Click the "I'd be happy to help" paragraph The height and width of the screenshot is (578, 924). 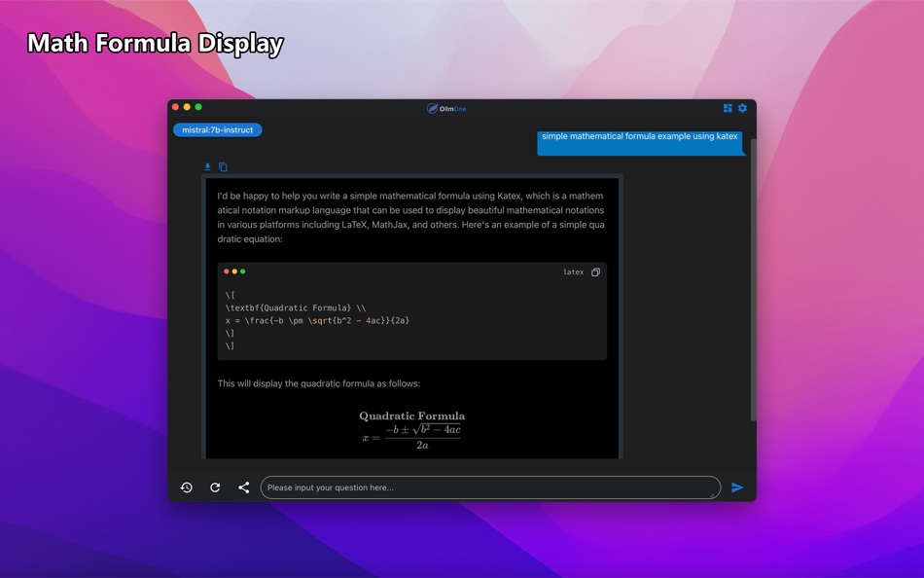(410, 217)
